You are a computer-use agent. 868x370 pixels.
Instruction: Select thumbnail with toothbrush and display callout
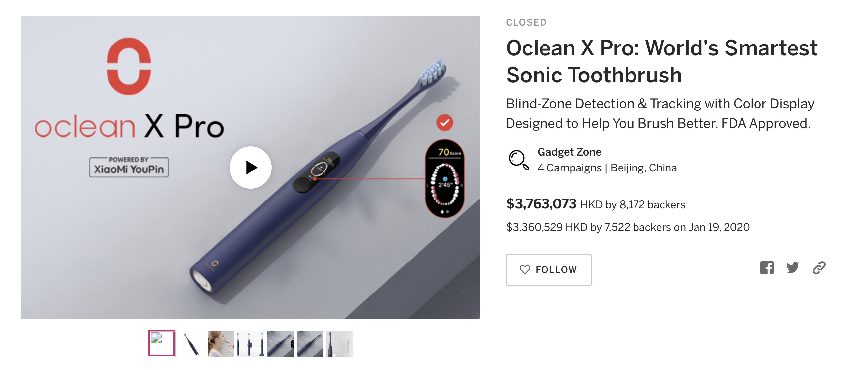pos(280,344)
